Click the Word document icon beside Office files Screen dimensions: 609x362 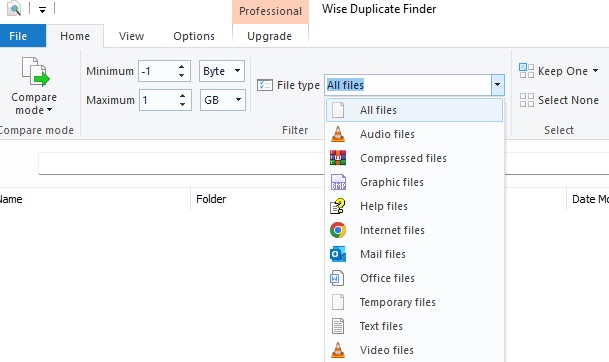[337, 278]
